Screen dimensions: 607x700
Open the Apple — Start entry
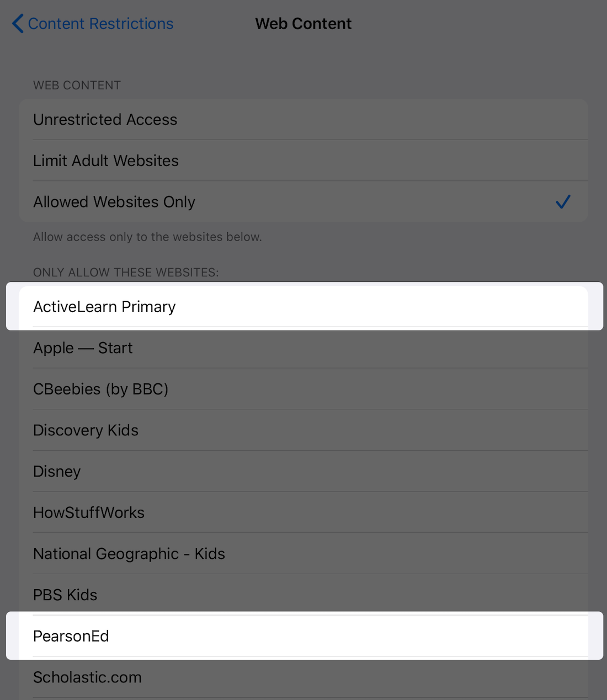83,348
